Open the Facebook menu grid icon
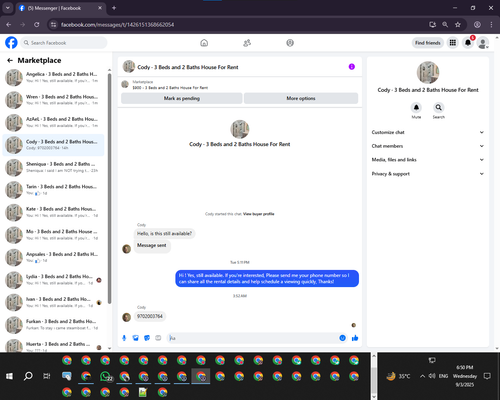 (453, 43)
